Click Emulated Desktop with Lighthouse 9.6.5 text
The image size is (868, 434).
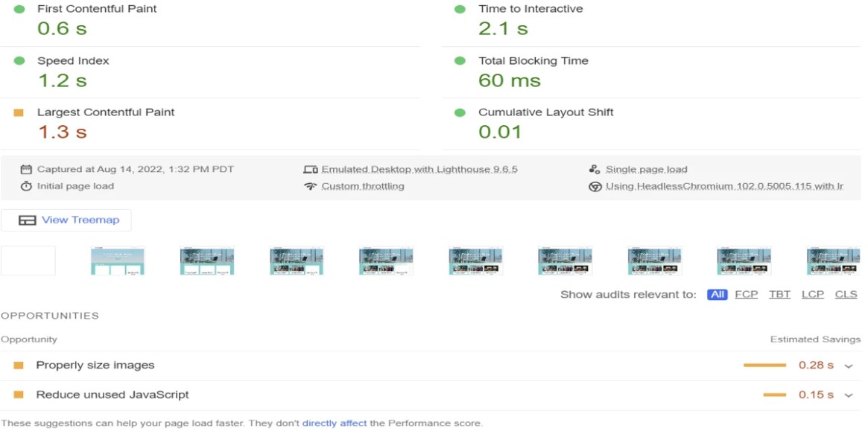[419, 170]
